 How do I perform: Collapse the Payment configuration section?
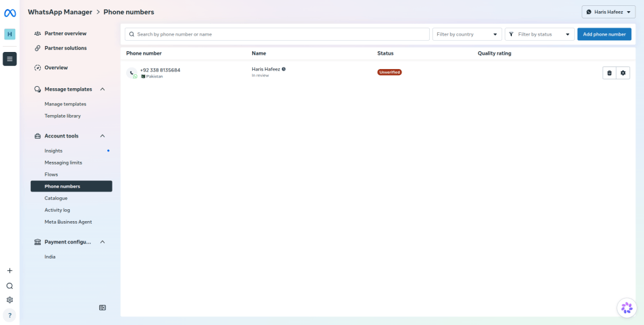(103, 242)
